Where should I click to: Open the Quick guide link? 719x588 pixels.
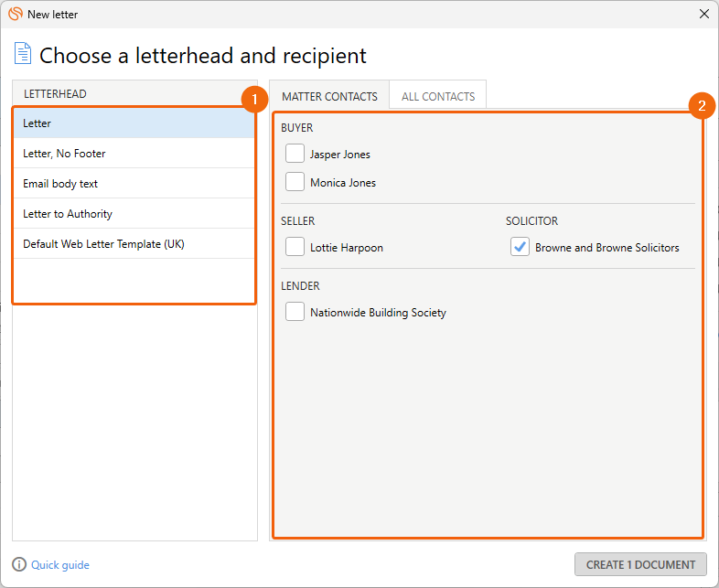(x=60, y=564)
